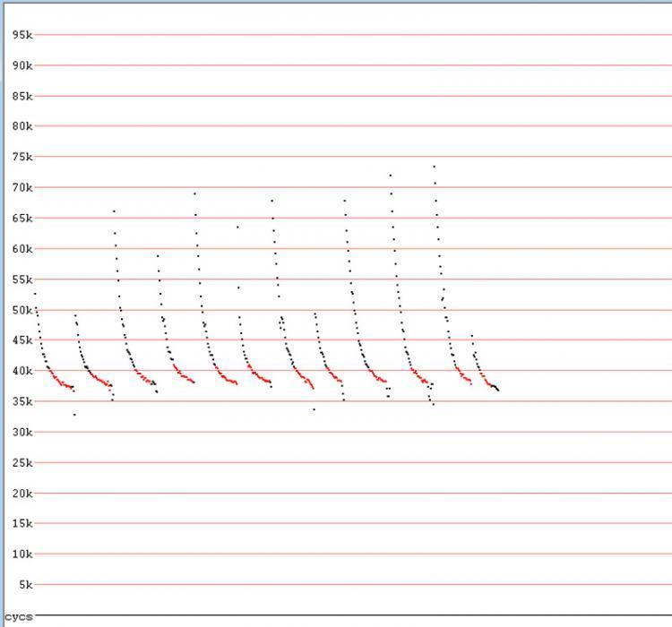
Task: Select the 10k y-axis label
Action: [x=22, y=554]
